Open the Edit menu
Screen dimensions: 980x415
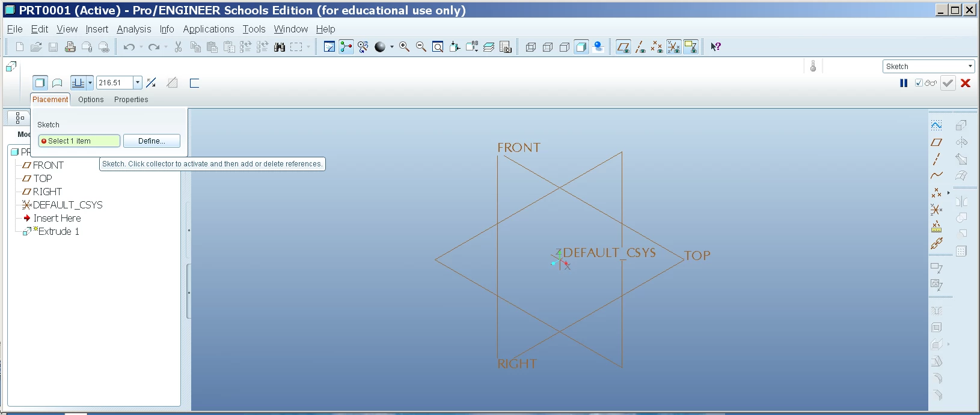(40, 29)
